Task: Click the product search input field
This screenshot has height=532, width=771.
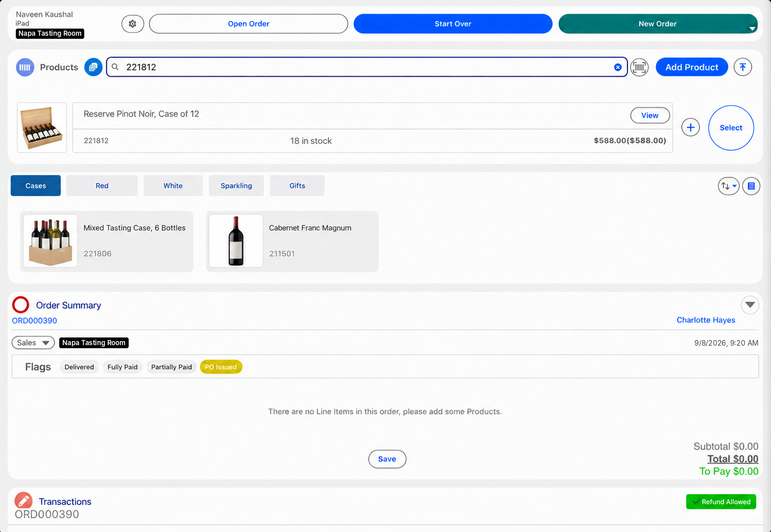Action: pyautogui.click(x=367, y=67)
